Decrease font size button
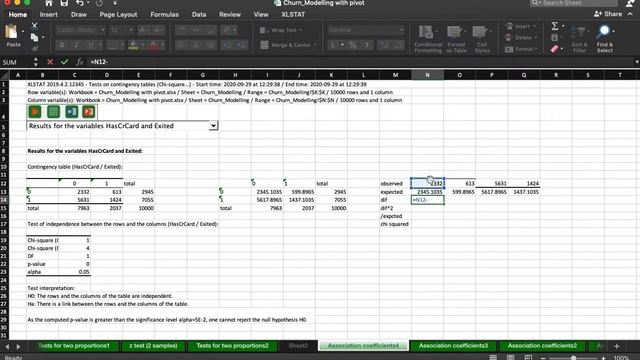The image size is (640, 360). tap(158, 30)
